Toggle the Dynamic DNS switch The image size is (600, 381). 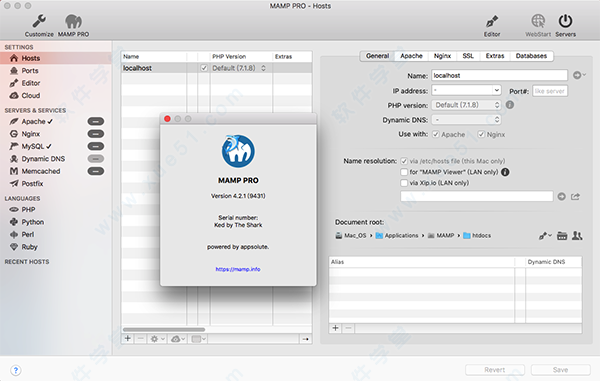(x=96, y=159)
